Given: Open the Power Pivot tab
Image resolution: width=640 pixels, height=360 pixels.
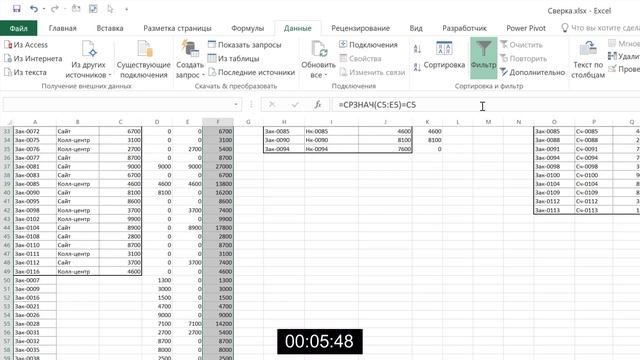Looking at the screenshot, I should point(526,28).
